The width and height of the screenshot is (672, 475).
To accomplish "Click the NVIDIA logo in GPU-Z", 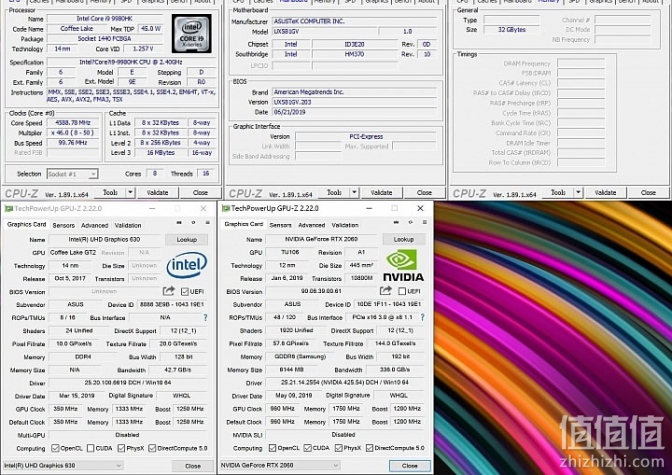I will 403,266.
